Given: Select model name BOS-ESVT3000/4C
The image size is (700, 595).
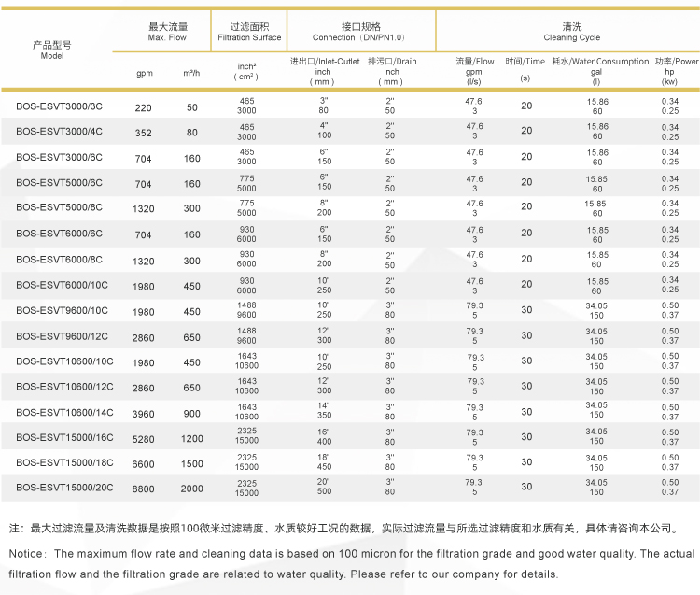Looking at the screenshot, I should tap(59, 132).
